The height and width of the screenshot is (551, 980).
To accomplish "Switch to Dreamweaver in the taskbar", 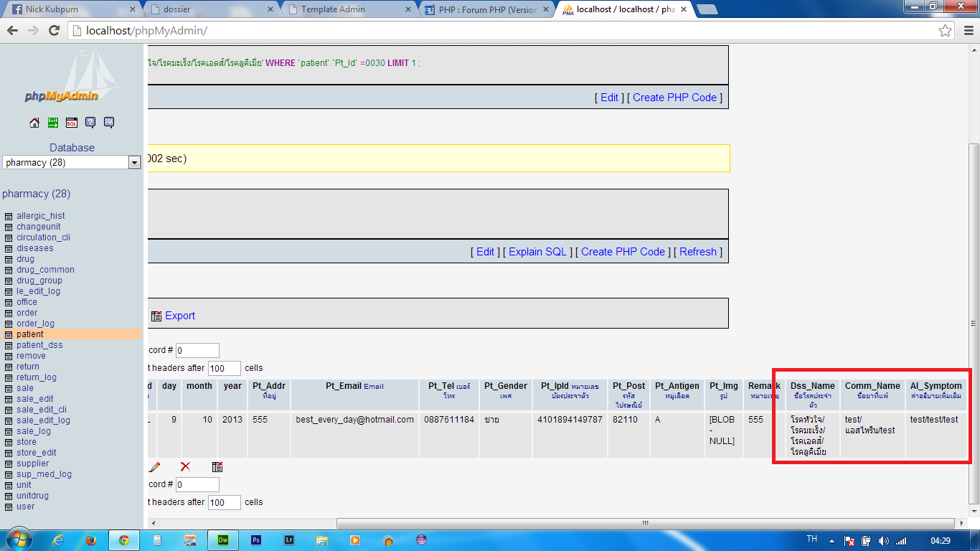I will coord(223,540).
